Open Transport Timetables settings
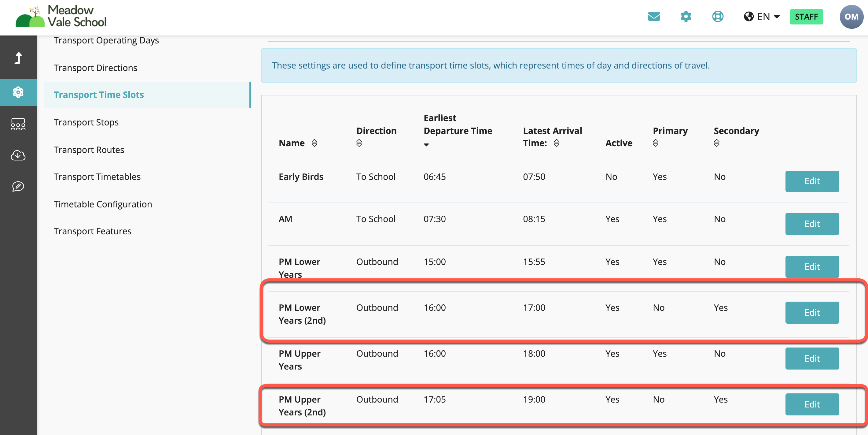Screen dimensions: 868x435 coord(97,177)
